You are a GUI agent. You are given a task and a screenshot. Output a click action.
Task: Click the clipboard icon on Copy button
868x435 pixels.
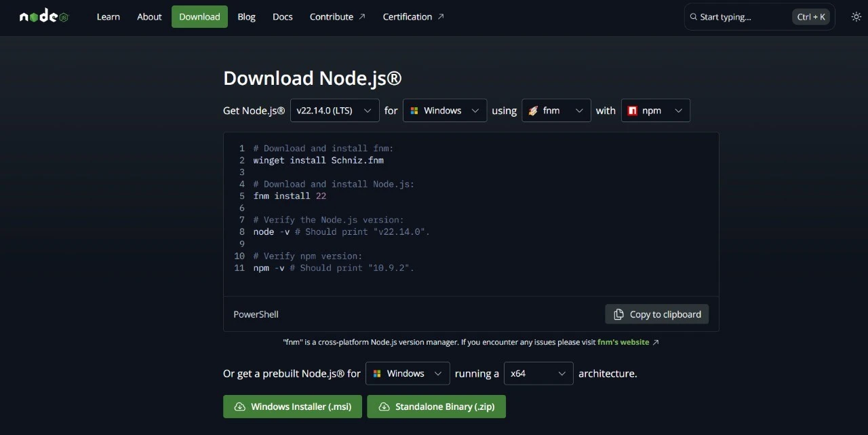(618, 314)
